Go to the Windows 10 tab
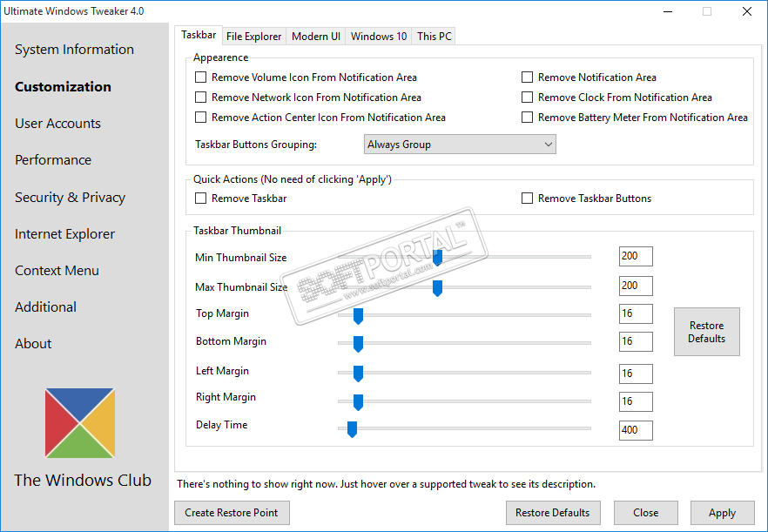 (379, 37)
